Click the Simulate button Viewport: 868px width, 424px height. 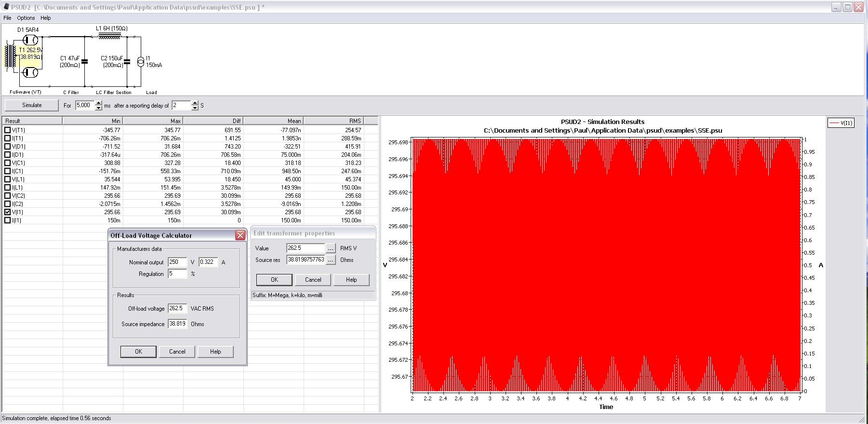(32, 105)
